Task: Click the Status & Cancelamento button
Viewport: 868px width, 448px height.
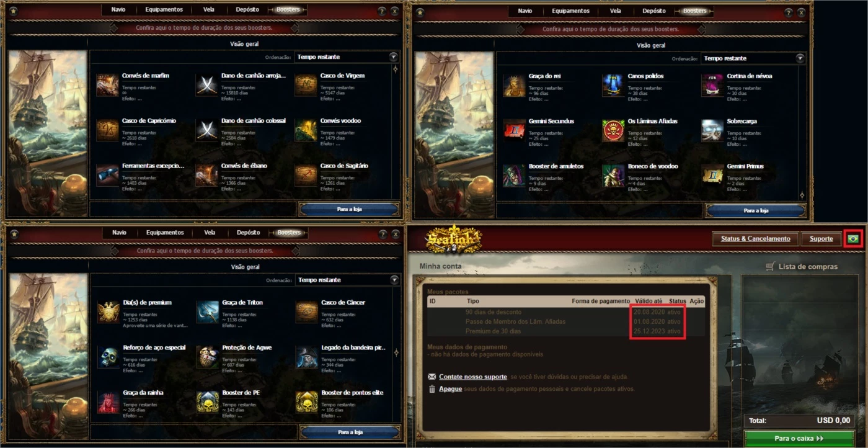Action: pos(755,239)
